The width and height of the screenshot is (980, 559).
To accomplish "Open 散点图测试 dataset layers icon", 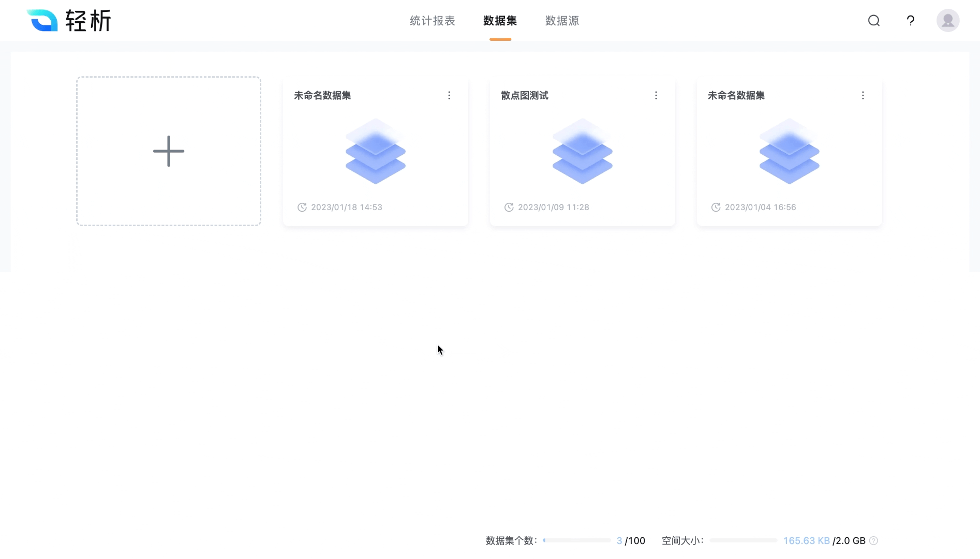I will coord(583,151).
